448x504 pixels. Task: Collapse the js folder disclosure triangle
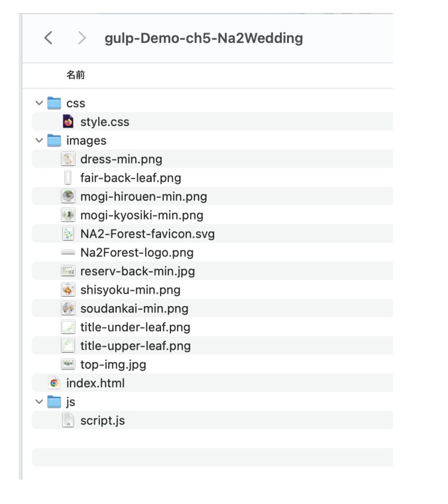[39, 402]
